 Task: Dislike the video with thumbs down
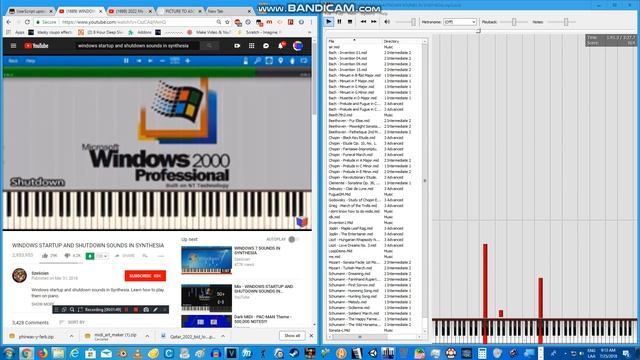click(72, 256)
